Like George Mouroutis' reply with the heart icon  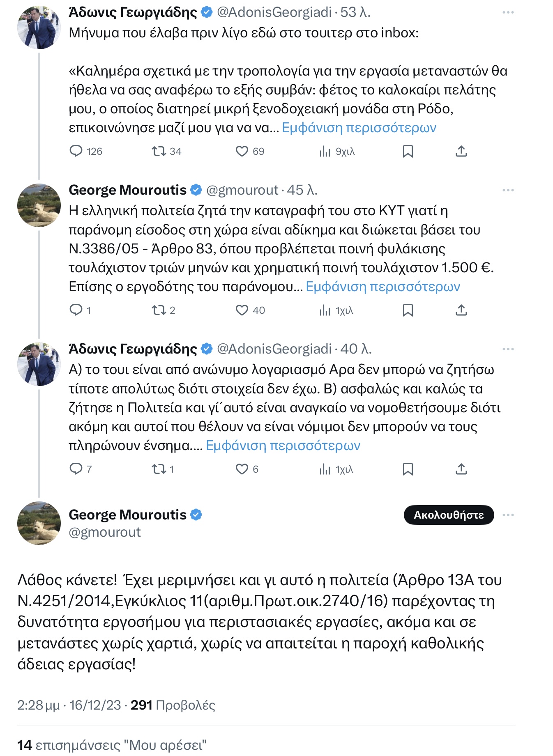click(x=242, y=311)
